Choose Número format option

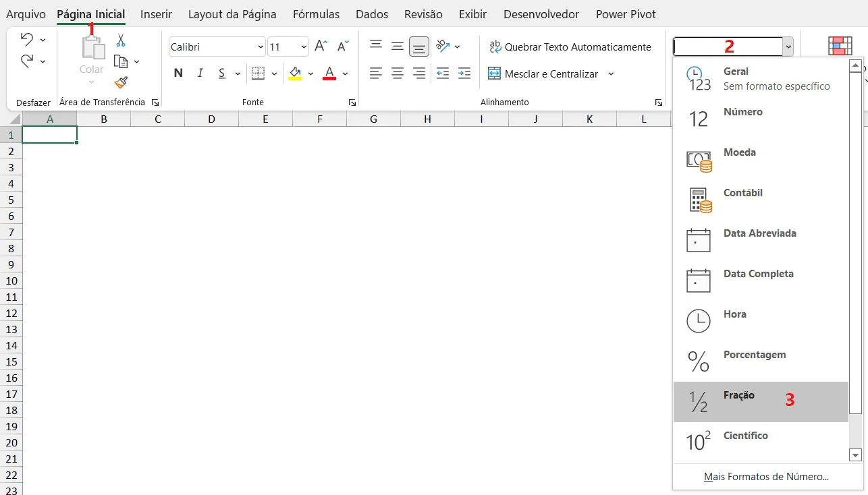(761, 119)
